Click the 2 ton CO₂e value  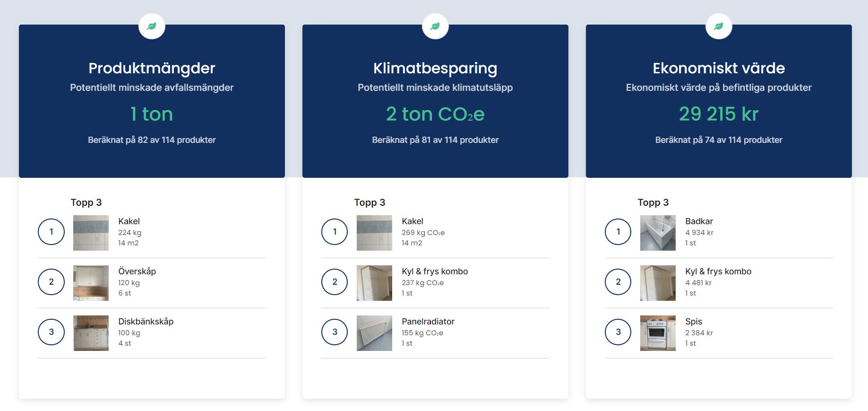point(435,114)
